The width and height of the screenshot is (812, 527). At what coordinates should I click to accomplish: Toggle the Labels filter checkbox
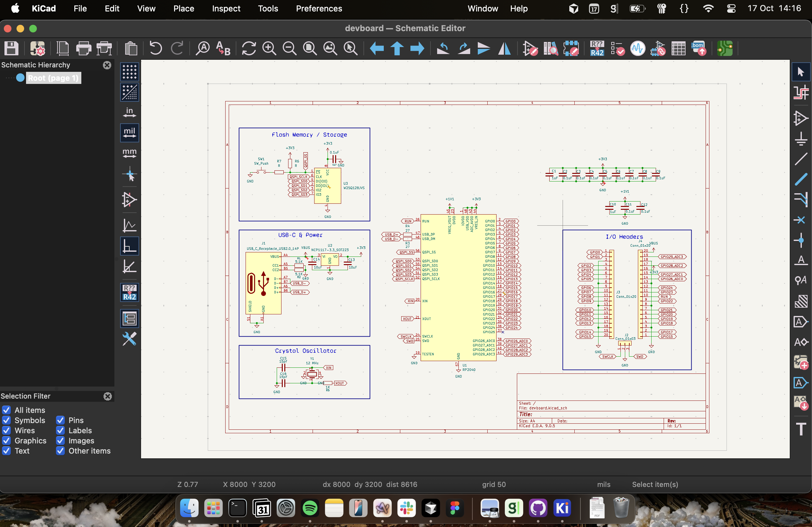pyautogui.click(x=60, y=430)
